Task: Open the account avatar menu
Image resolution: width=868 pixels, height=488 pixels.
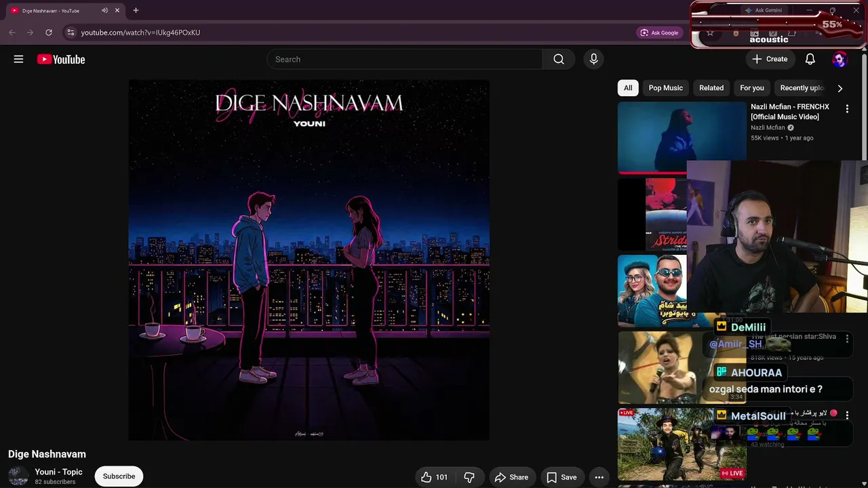Action: (x=840, y=59)
